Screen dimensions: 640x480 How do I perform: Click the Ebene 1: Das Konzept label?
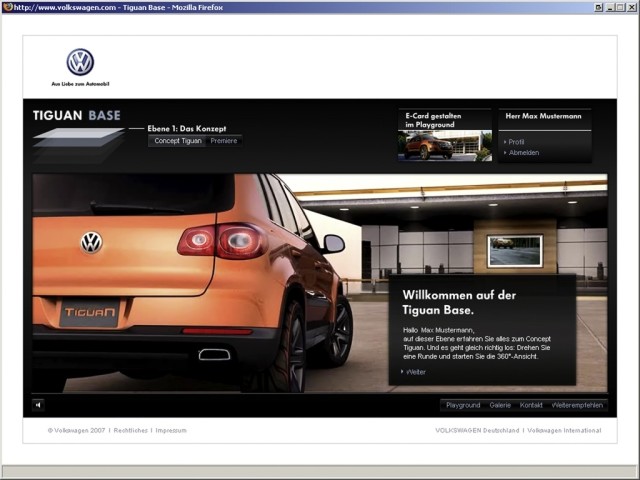[x=187, y=129]
